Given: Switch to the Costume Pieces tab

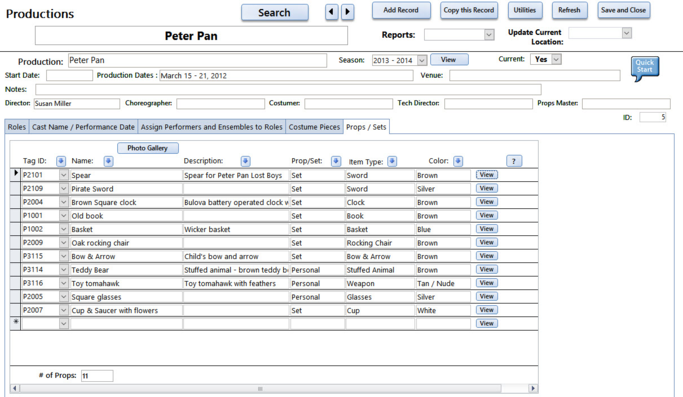Looking at the screenshot, I should (x=314, y=127).
